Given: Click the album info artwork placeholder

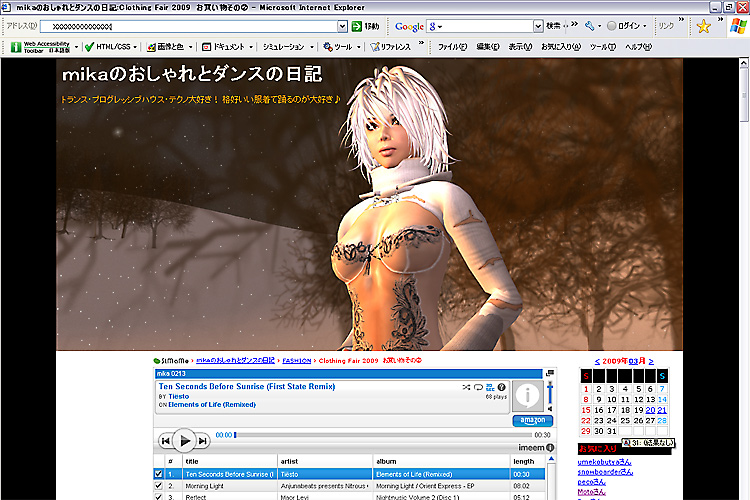Looking at the screenshot, I should (528, 396).
